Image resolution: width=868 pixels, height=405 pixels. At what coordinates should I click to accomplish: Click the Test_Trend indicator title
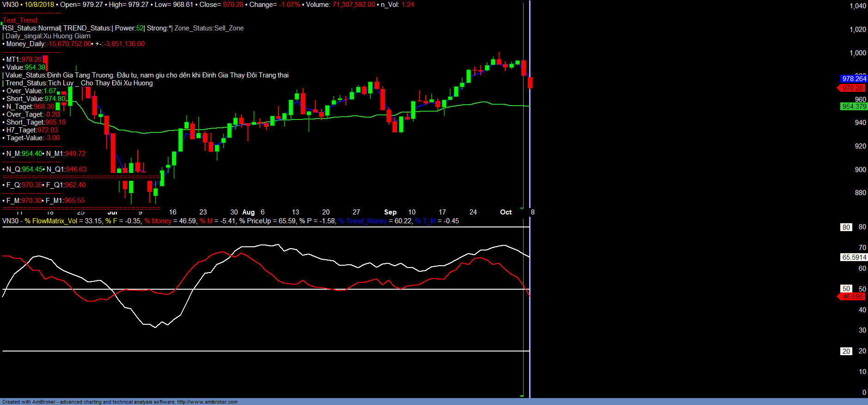[x=21, y=20]
